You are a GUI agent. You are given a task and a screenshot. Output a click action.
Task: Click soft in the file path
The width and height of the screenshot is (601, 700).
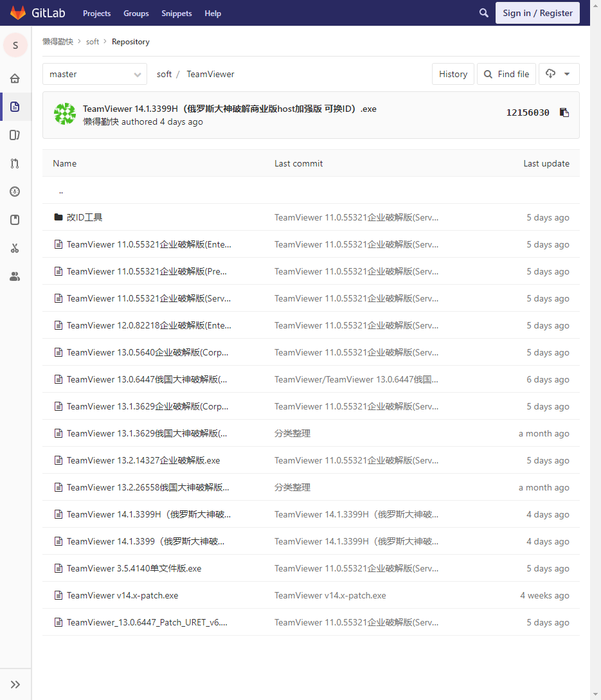[164, 74]
